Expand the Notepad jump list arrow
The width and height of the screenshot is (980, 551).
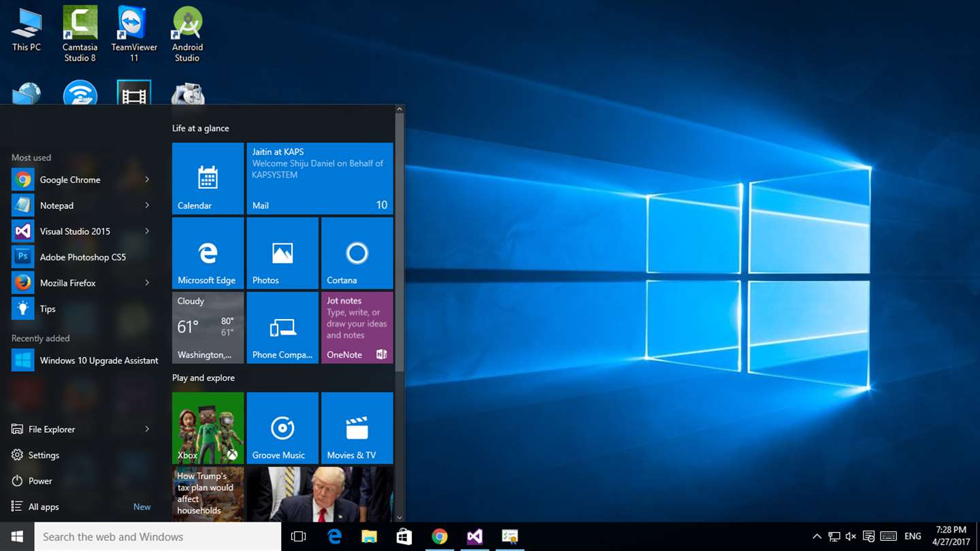[x=147, y=205]
